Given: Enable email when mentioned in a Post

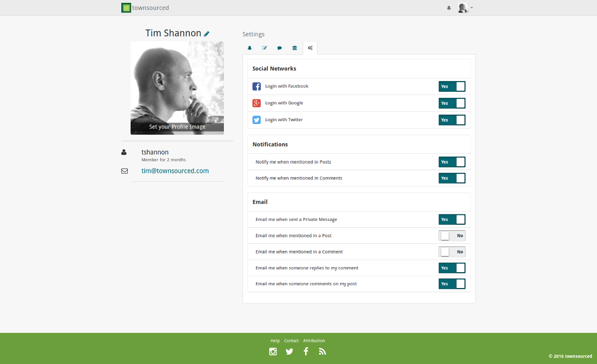Looking at the screenshot, I should [x=452, y=236].
